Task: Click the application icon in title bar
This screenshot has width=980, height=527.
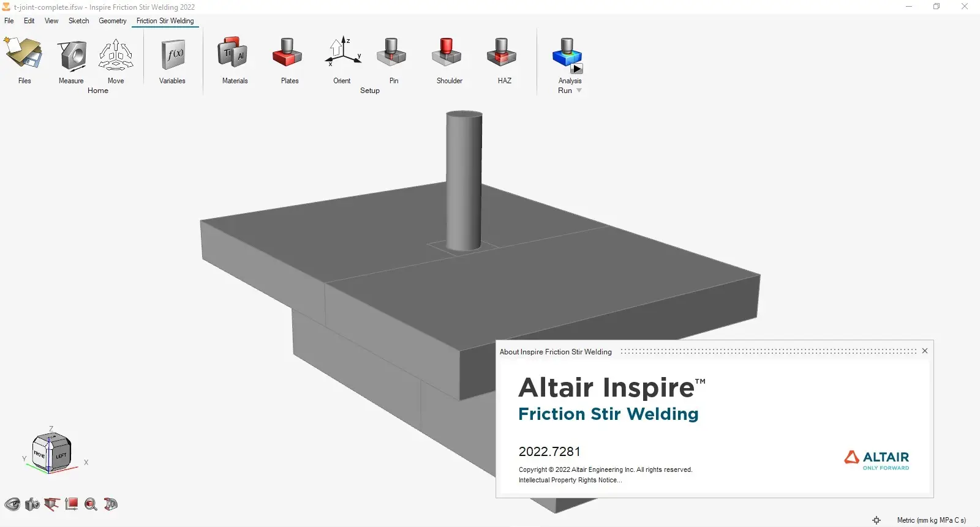Action: coord(6,7)
